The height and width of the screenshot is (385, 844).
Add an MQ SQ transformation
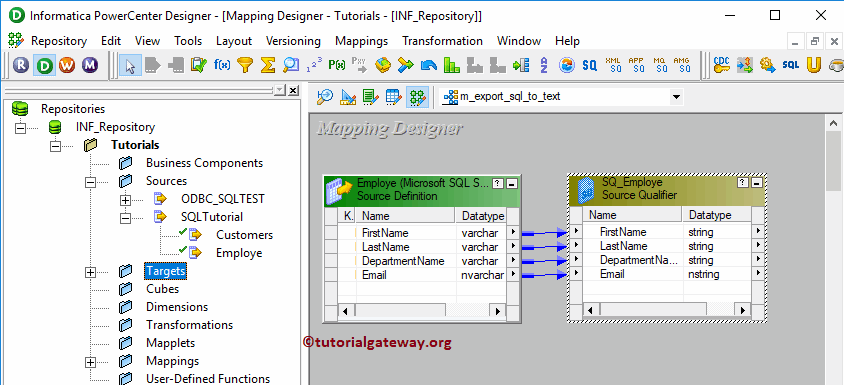click(659, 65)
